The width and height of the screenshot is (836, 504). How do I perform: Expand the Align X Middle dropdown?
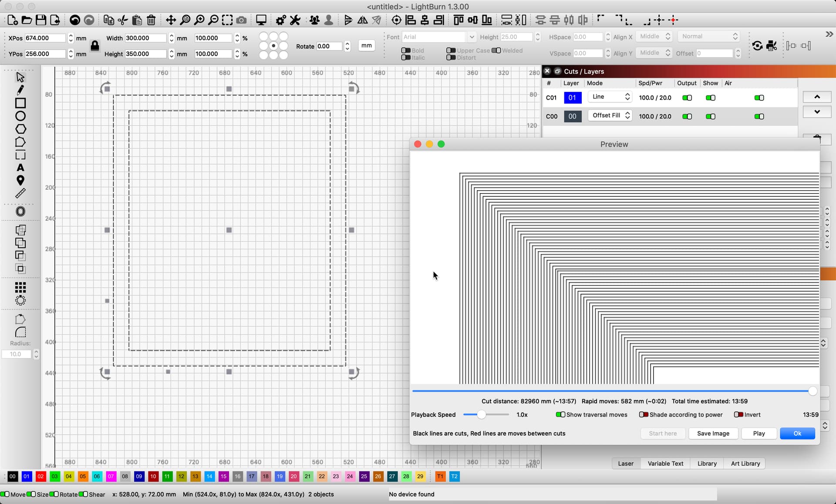(653, 37)
